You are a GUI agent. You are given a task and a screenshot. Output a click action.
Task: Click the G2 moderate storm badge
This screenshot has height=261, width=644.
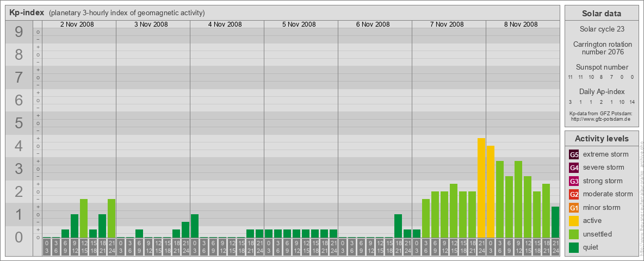pos(574,194)
